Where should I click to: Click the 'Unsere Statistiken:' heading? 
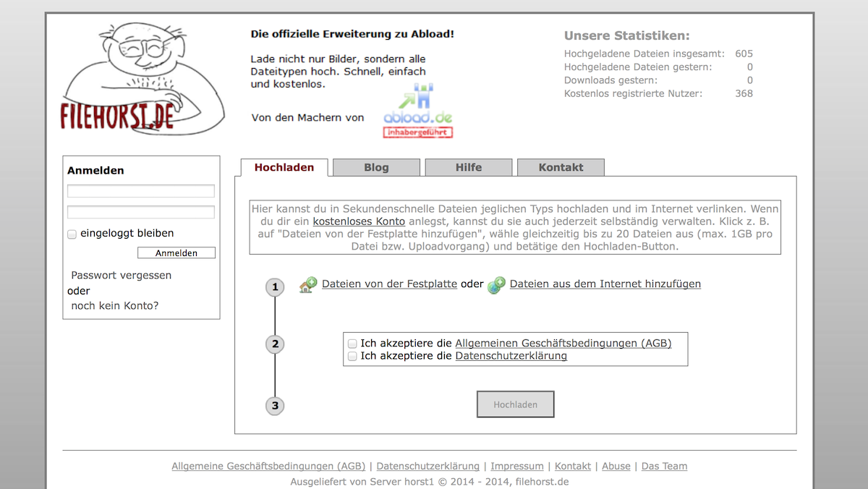click(x=627, y=36)
